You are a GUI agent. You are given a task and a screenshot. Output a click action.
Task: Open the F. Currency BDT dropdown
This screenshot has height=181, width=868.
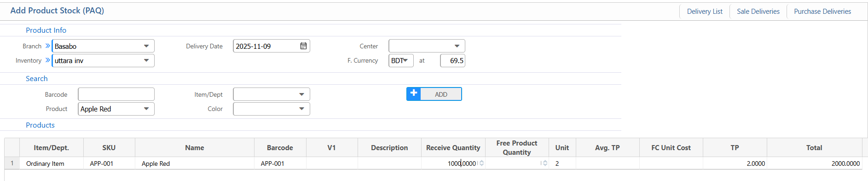(x=401, y=60)
